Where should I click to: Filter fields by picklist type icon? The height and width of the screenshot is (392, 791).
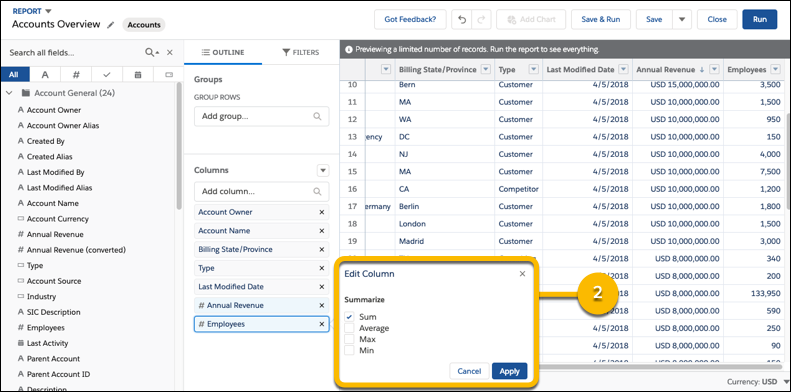pos(169,75)
